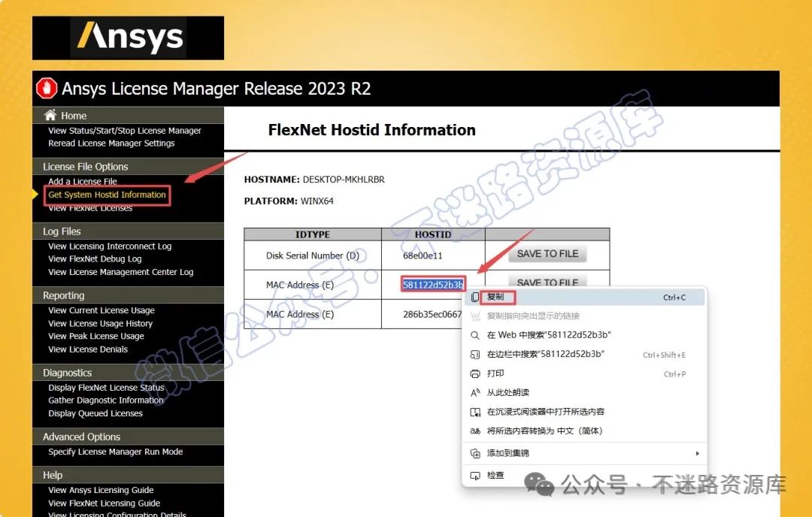The height and width of the screenshot is (517, 812).
Task: Open View FlexNet Licensing Guide
Action: (104, 503)
